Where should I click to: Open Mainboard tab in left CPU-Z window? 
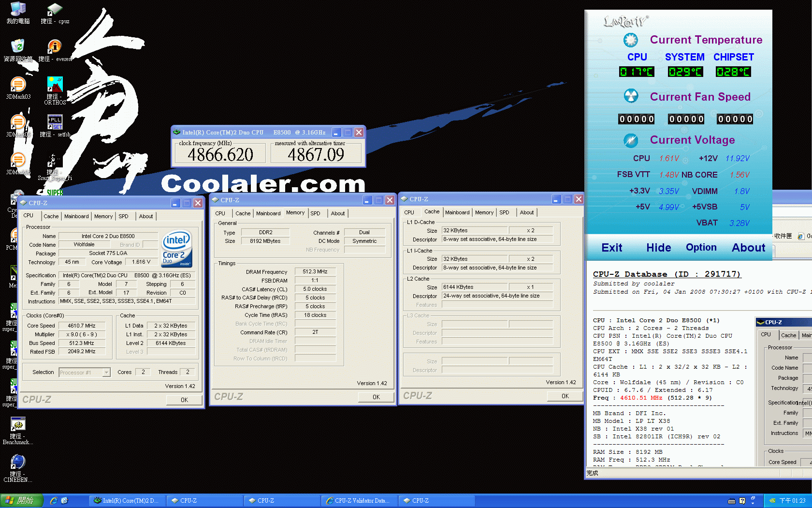(76, 216)
